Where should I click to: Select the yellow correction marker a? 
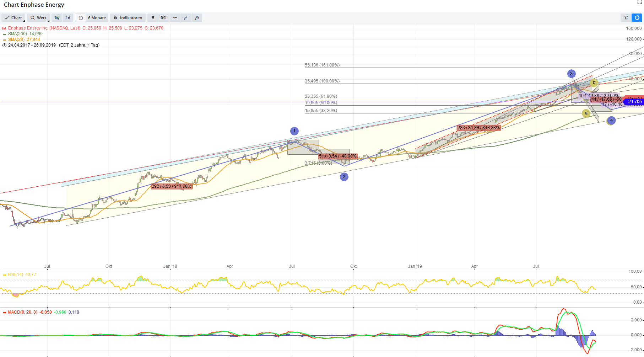coord(586,113)
